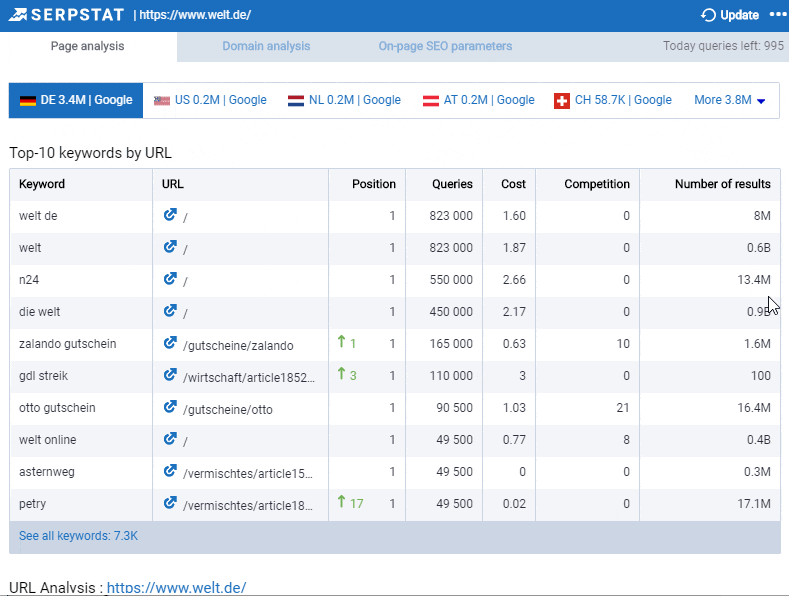
Task: Open external link icon for 'otto gutschein' row
Action: 170,407
